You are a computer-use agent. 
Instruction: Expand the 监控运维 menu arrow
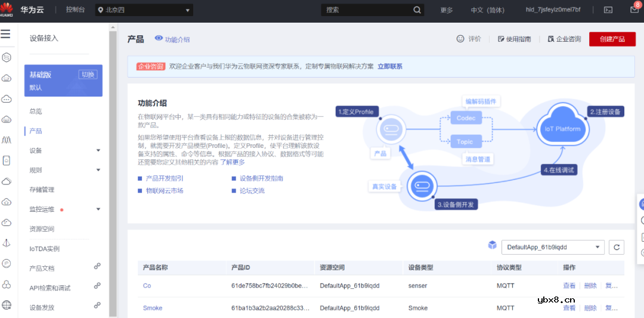(x=98, y=209)
